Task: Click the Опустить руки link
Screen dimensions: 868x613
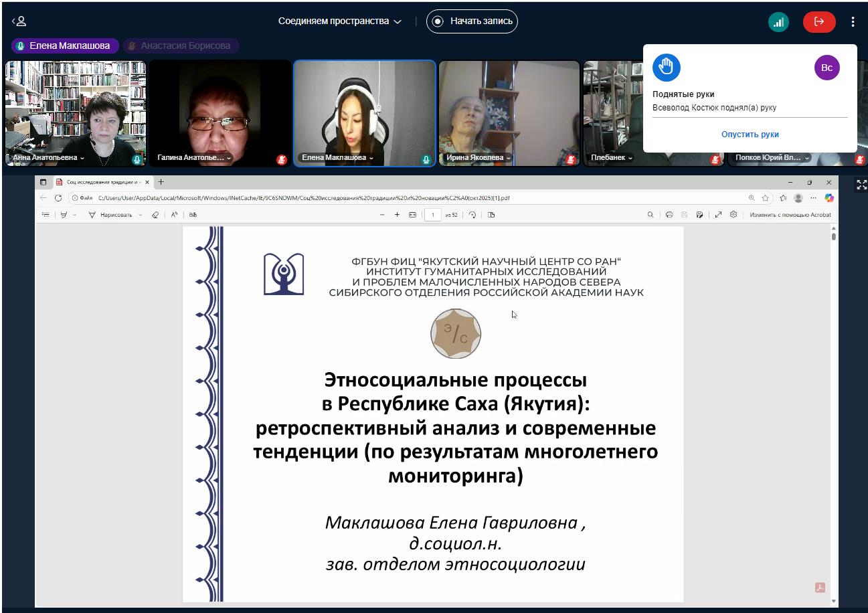Action: pyautogui.click(x=750, y=134)
